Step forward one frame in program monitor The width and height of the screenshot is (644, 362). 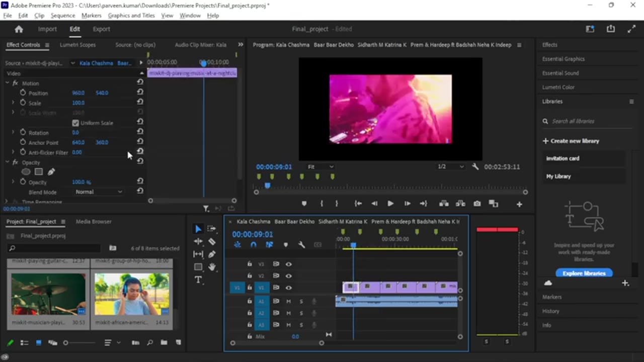[407, 204]
